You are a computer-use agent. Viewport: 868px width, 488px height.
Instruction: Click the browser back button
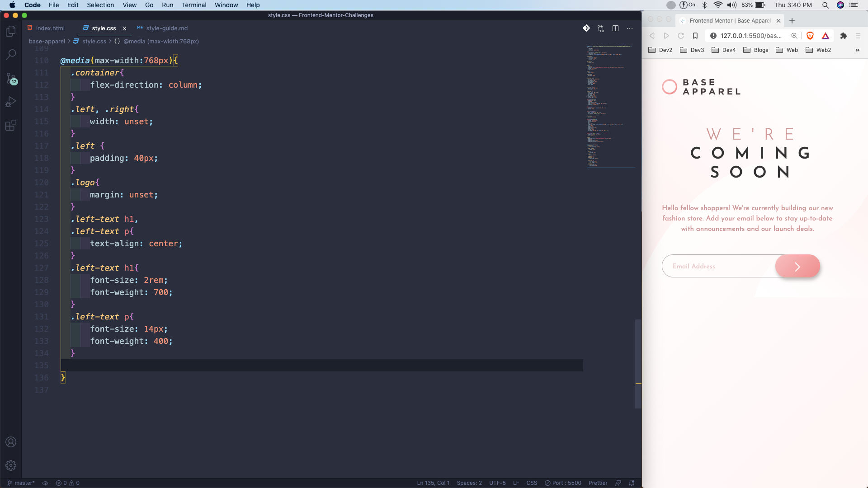(652, 36)
